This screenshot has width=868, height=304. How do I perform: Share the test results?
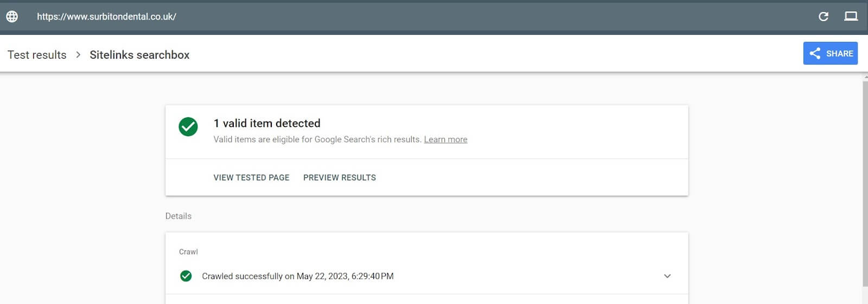[x=830, y=53]
